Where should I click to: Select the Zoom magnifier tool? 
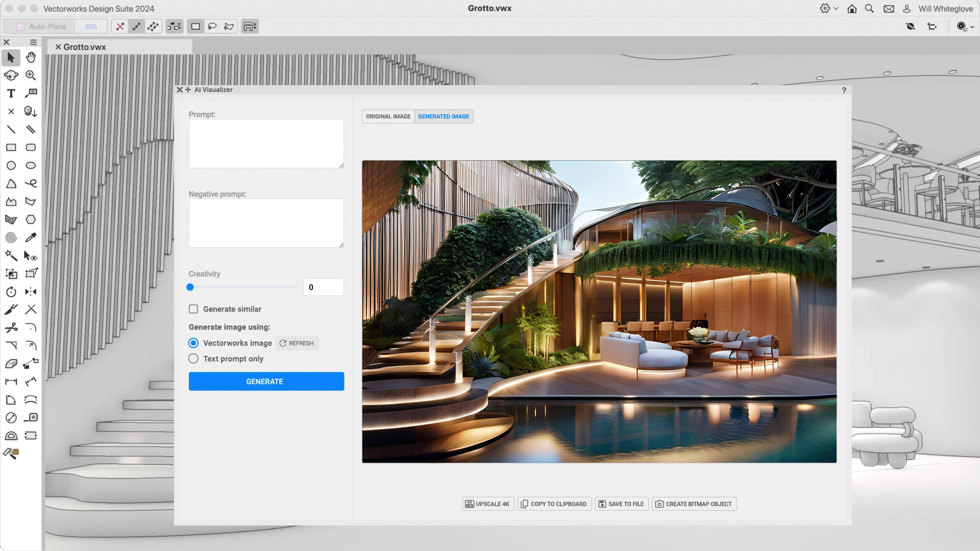coord(31,76)
